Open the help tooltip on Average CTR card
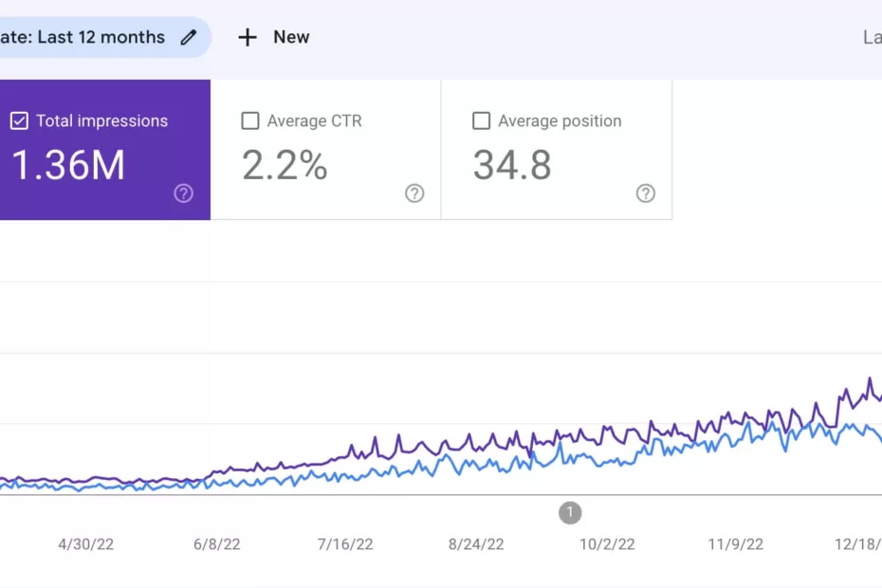 pyautogui.click(x=414, y=193)
